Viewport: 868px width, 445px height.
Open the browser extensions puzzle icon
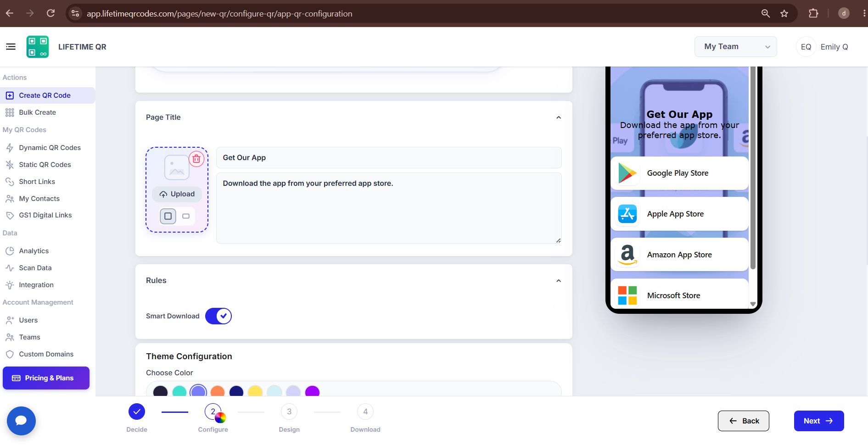[813, 13]
